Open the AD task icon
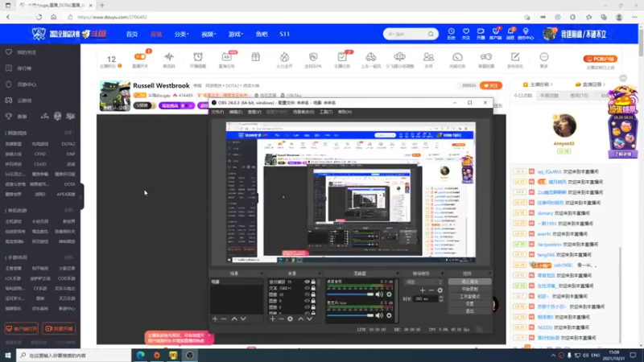Image resolution: width=644 pixels, height=362 pixels. pyautogui.click(x=226, y=57)
